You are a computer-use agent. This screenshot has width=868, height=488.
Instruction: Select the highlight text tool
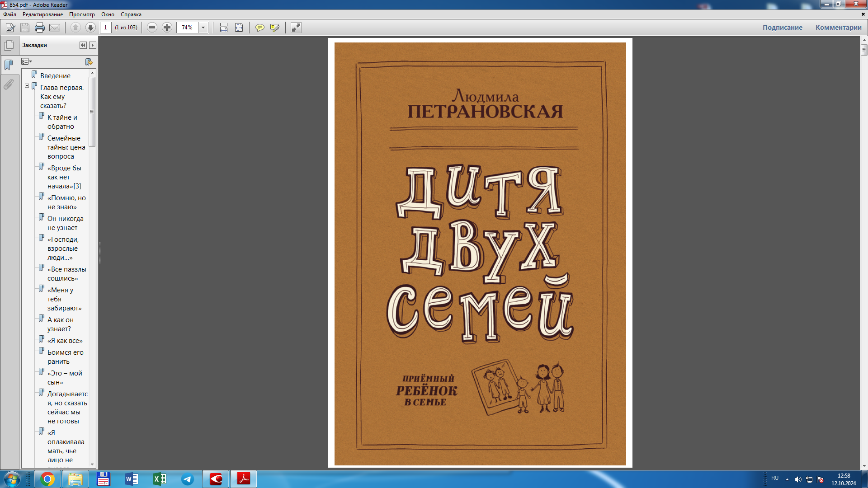[274, 28]
